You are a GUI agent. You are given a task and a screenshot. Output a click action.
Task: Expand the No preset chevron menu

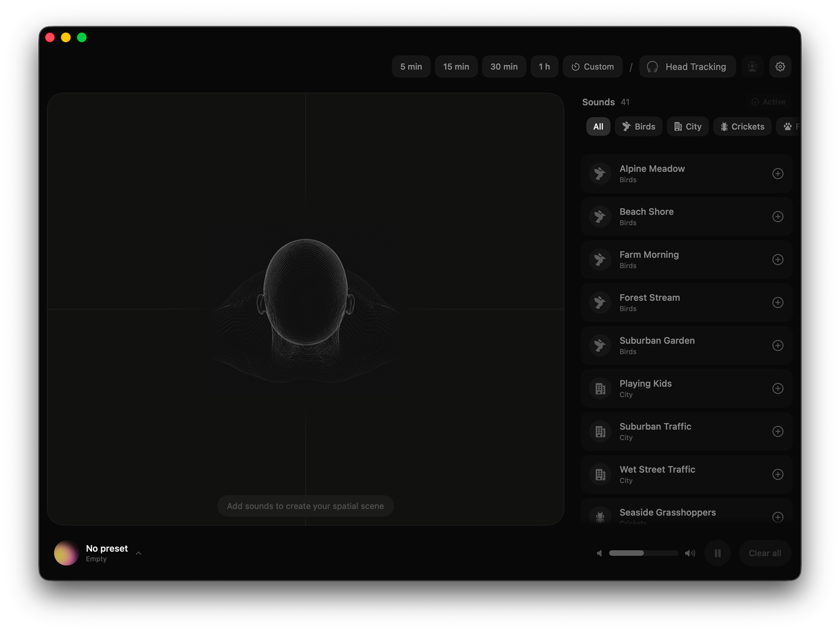click(138, 553)
